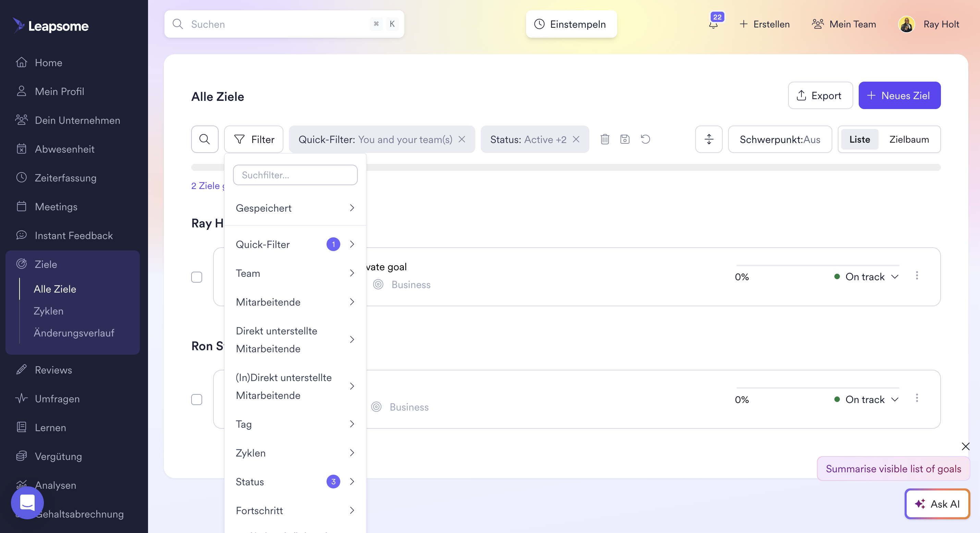Go to Reviews in the sidebar
Image resolution: width=980 pixels, height=533 pixels.
(53, 370)
